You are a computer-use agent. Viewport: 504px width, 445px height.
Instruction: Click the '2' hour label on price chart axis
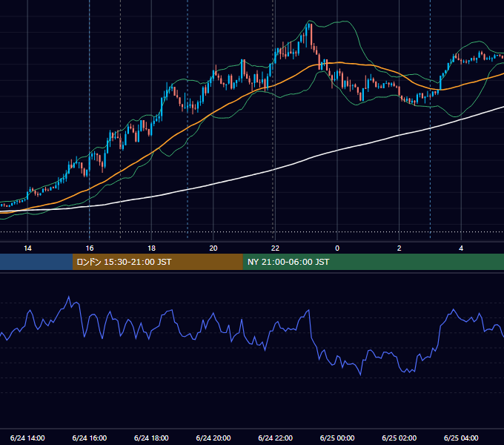tap(399, 248)
